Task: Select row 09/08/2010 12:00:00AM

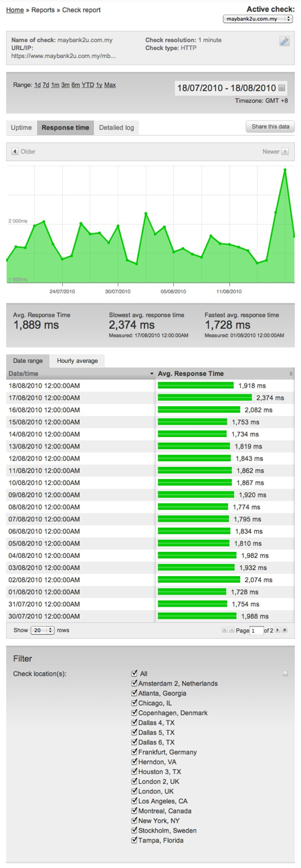Action: [150, 495]
